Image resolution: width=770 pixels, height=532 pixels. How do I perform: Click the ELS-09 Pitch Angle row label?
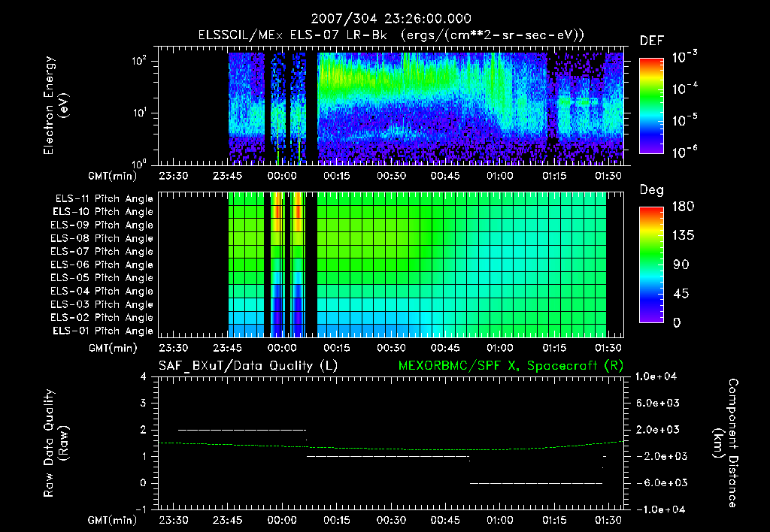102,225
